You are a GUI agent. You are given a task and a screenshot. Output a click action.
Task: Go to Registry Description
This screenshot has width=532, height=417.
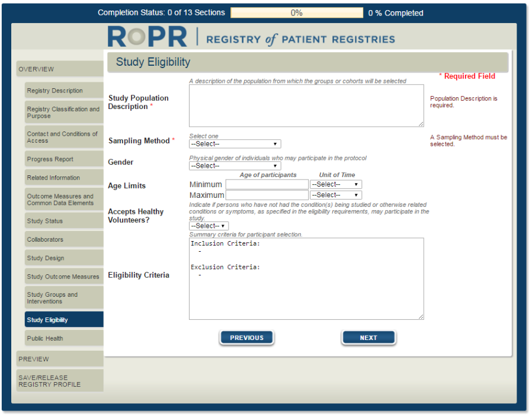coord(64,90)
